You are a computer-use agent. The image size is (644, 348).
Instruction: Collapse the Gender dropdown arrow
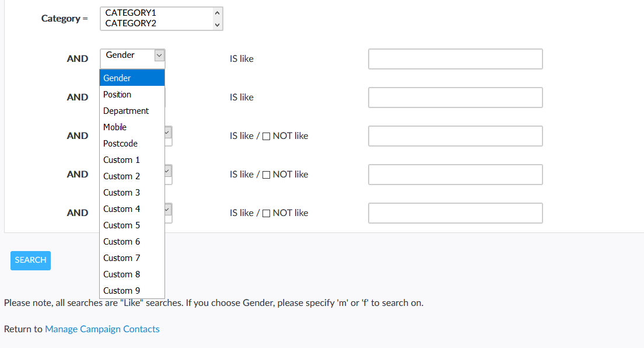pyautogui.click(x=159, y=55)
